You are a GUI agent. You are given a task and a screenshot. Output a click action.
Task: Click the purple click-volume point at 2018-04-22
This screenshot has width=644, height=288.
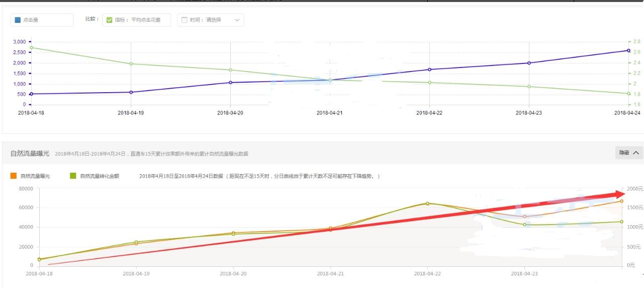(x=429, y=69)
